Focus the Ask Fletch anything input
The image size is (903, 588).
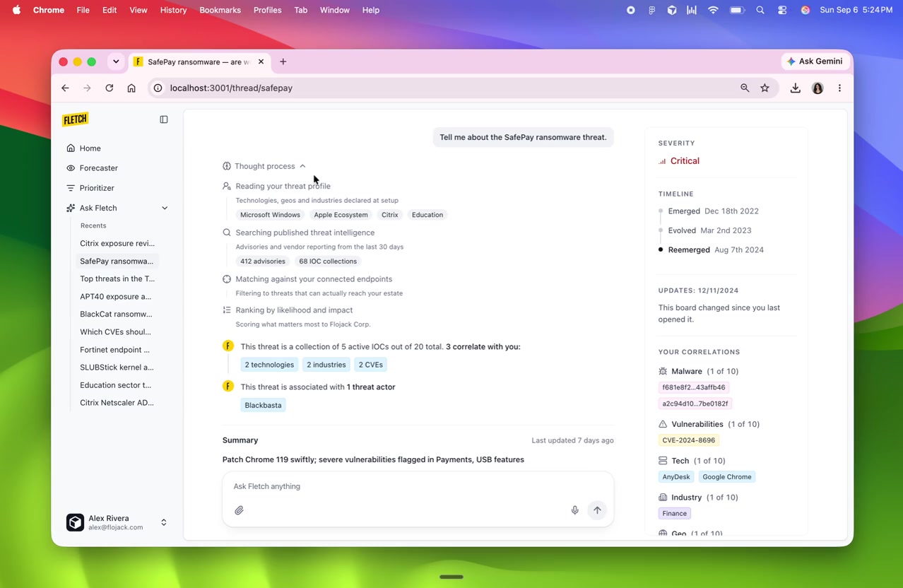pyautogui.click(x=418, y=486)
